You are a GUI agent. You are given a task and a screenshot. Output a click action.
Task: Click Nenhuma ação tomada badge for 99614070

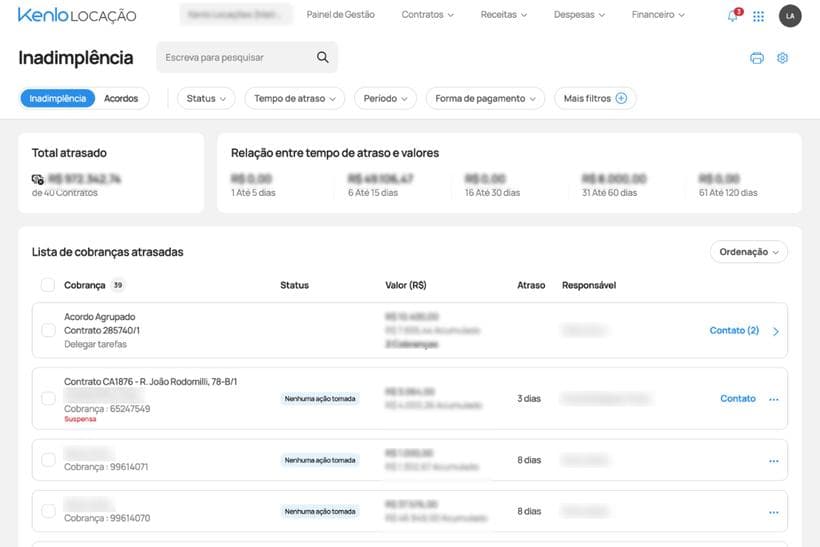tap(320, 511)
